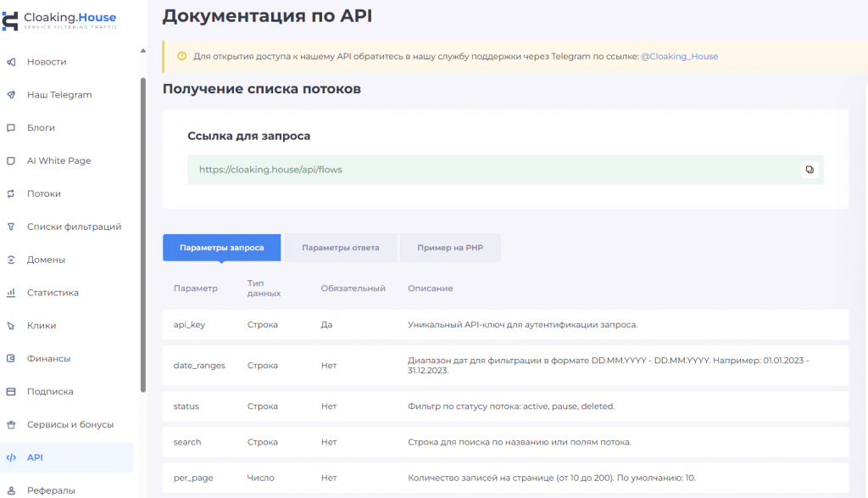
Task: Click the date_ranges parameter cell
Action: pyautogui.click(x=199, y=366)
